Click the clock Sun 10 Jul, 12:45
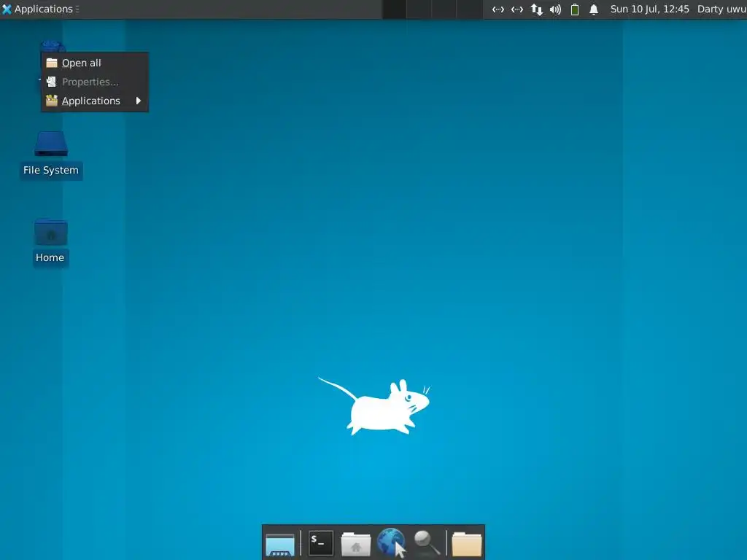 649,9
